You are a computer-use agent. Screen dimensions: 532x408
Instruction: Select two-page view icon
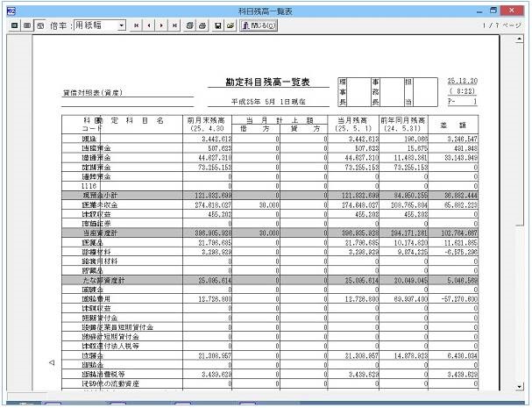click(x=27, y=25)
